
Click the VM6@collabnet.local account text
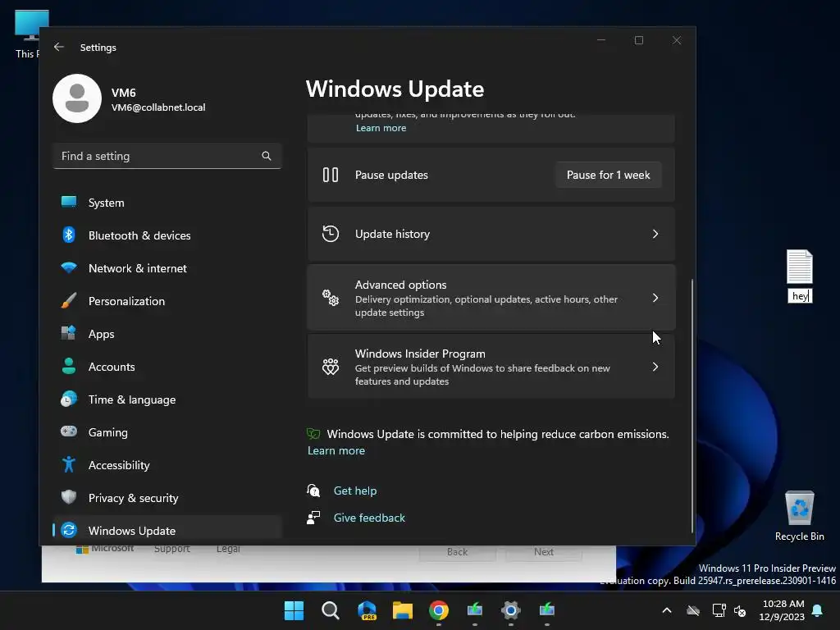coord(158,107)
